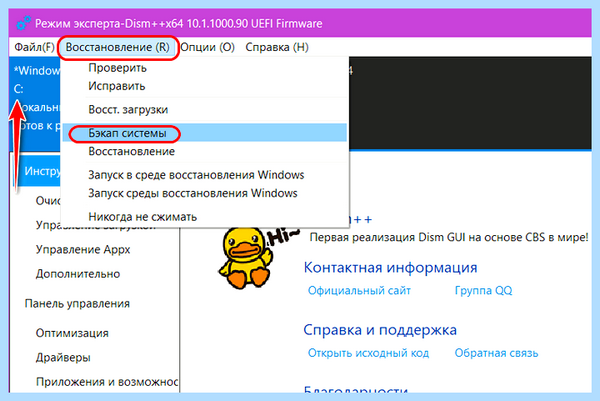Select Панель управления sidebar section
Image resolution: width=600 pixels, height=401 pixels.
[77, 303]
